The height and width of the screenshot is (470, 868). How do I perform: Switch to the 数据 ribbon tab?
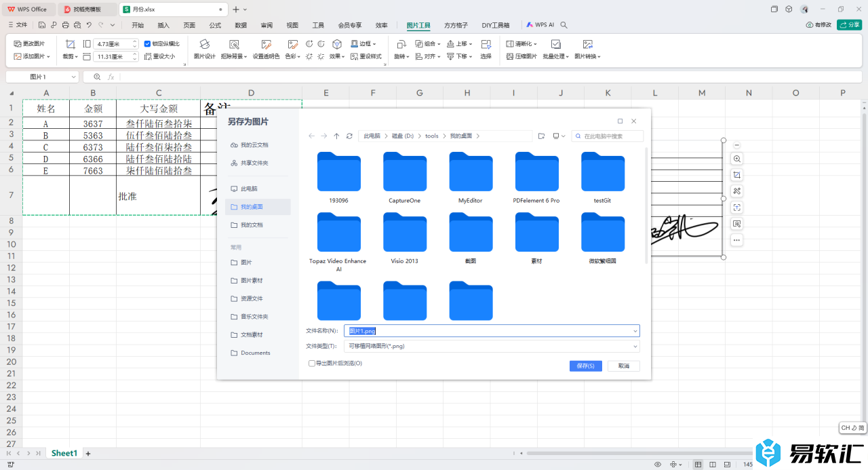(241, 25)
